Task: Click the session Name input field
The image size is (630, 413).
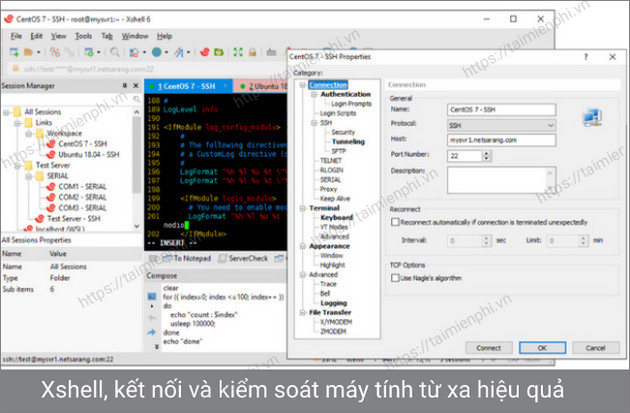Action: coord(501,110)
